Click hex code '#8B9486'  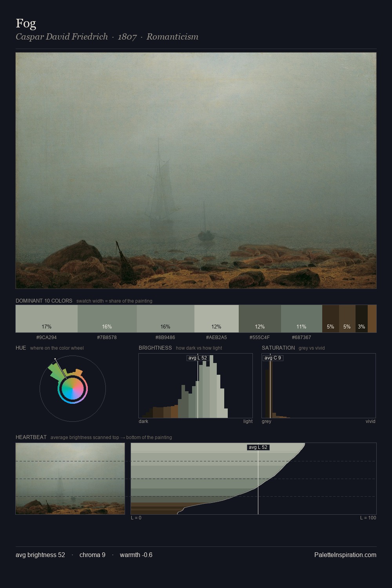click(165, 337)
